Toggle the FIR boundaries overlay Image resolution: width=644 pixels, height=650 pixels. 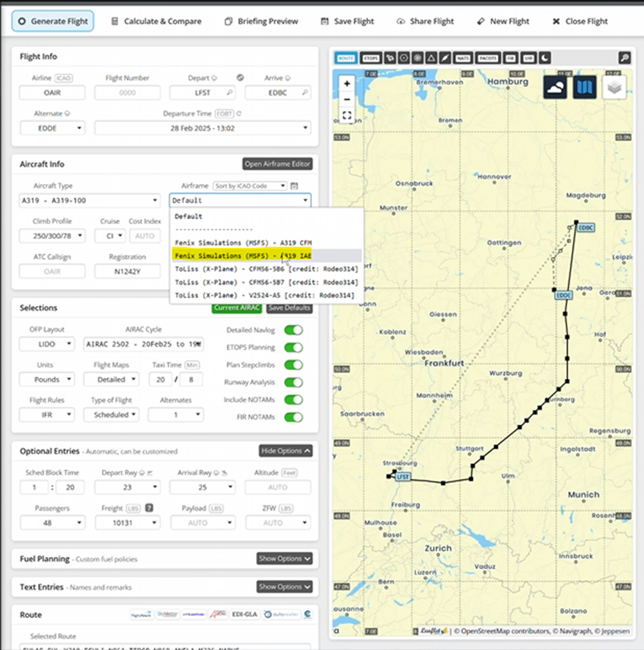(510, 58)
